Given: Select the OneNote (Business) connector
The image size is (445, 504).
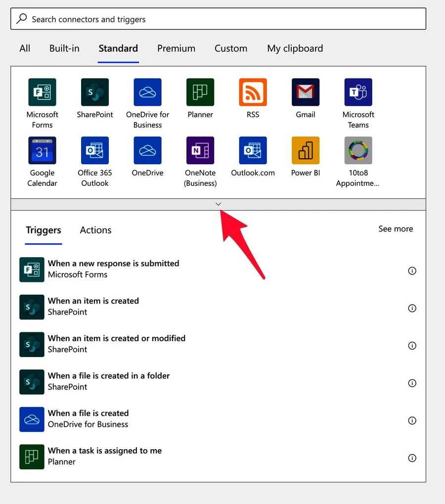Looking at the screenshot, I should pos(200,150).
